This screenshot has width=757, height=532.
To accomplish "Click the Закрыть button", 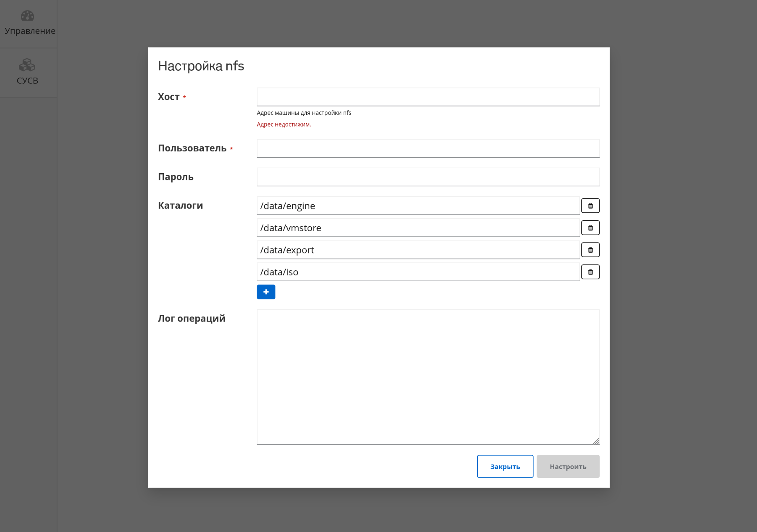I will 505,466.
